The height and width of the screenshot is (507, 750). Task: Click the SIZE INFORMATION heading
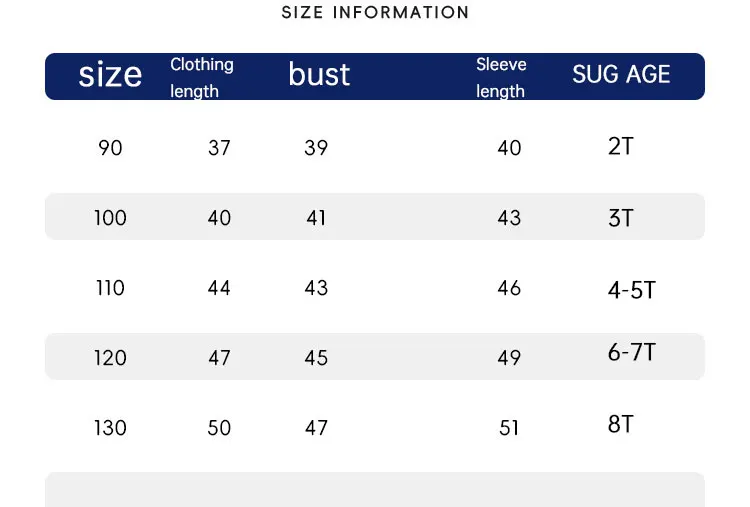(375, 12)
